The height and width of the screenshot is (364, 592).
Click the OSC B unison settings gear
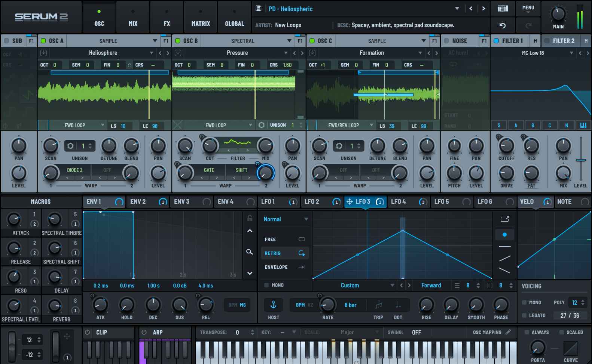coord(262,125)
